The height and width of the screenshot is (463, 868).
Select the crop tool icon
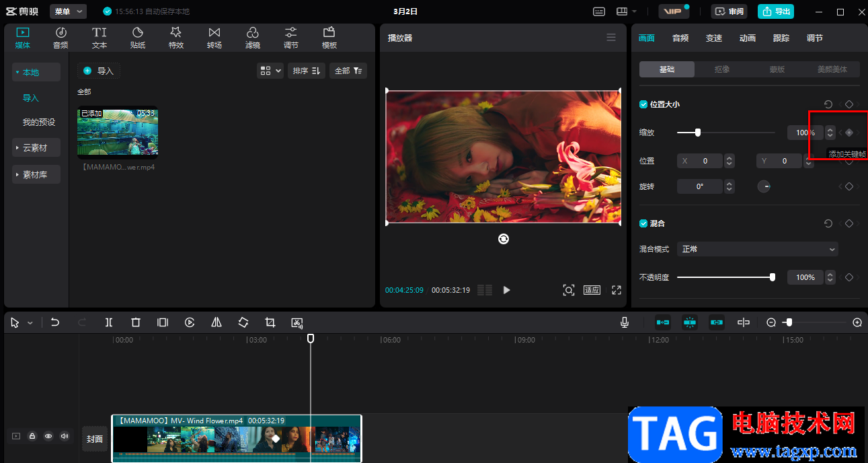point(270,322)
